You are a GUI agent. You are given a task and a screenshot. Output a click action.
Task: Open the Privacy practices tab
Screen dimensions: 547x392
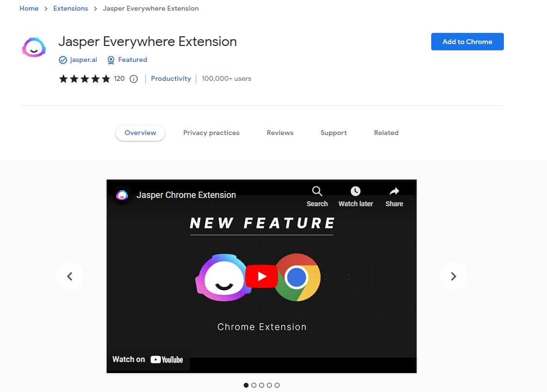point(211,133)
